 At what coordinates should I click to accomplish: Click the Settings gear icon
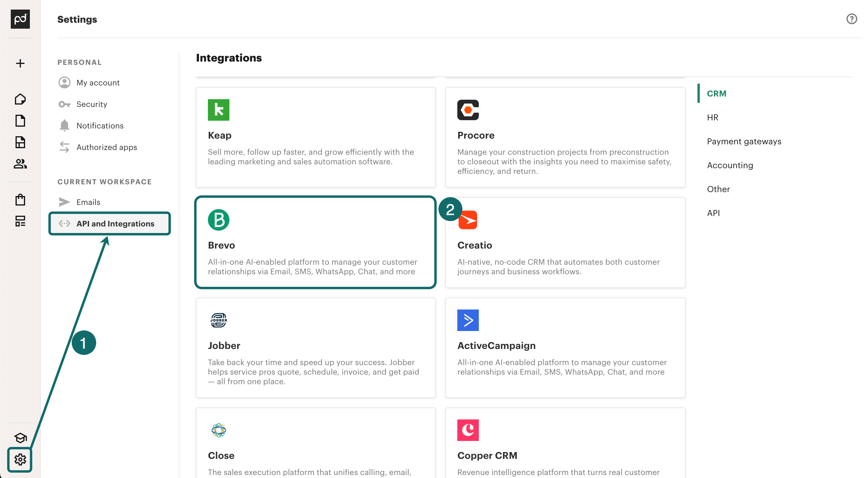pos(20,459)
